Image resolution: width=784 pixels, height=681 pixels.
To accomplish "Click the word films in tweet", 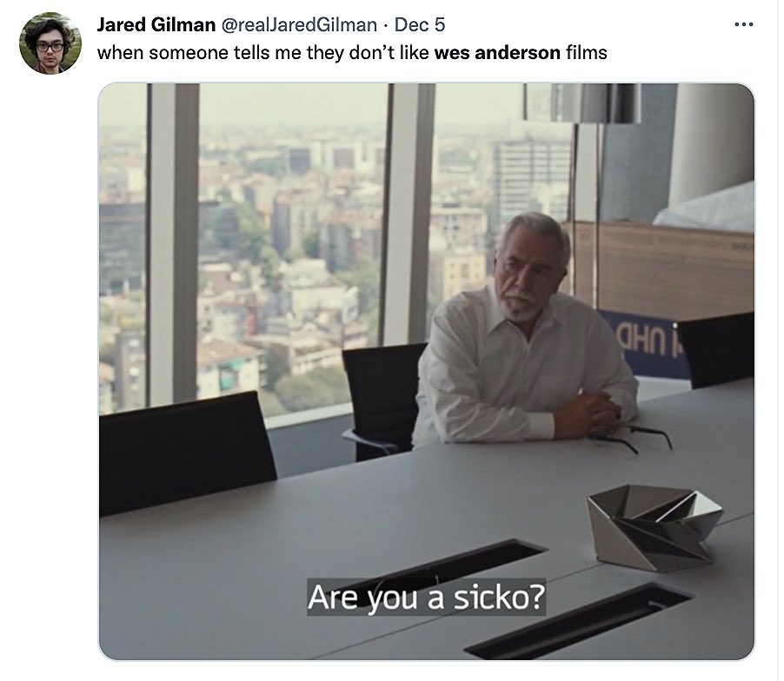I will tap(587, 52).
